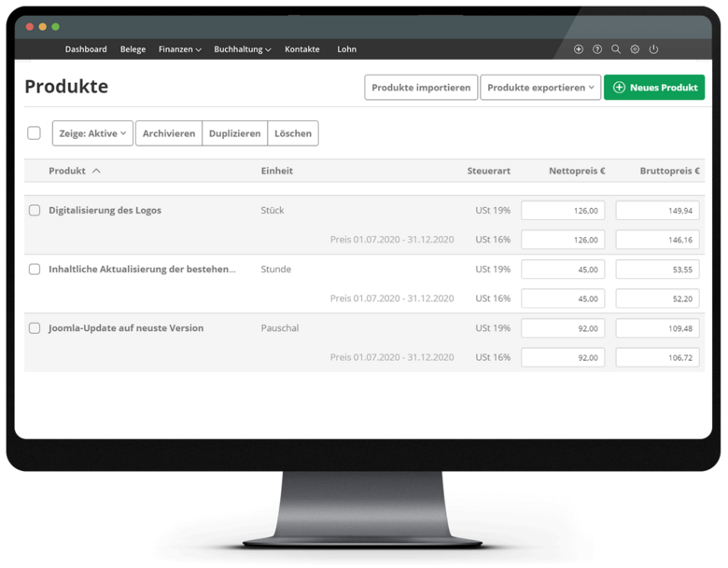Click the search magnifier icon
The height and width of the screenshot is (568, 728).
pyautogui.click(x=616, y=49)
